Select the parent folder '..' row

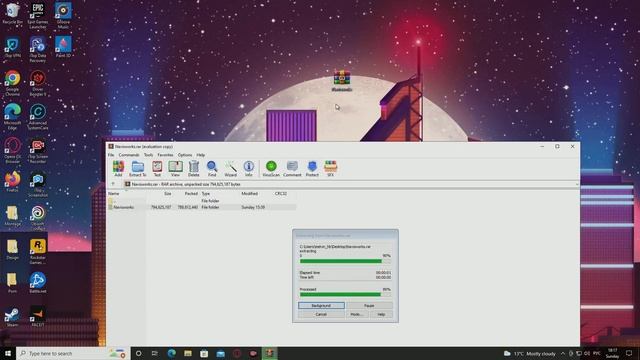[x=202, y=201]
